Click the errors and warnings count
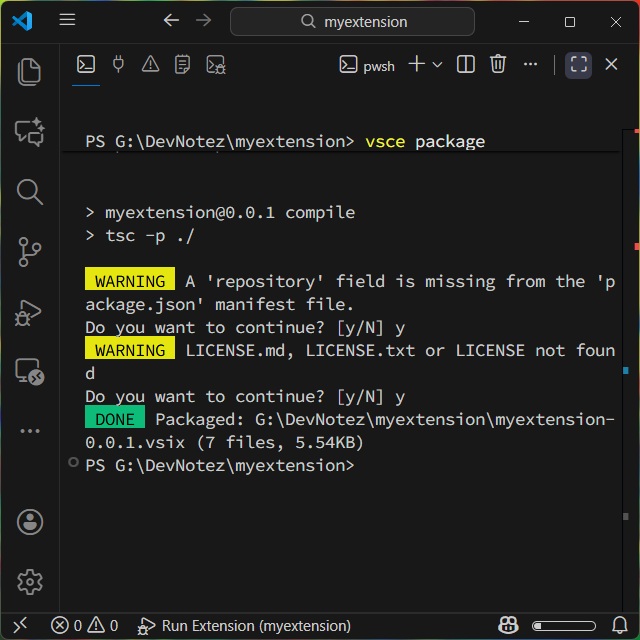Image resolution: width=640 pixels, height=640 pixels. (85, 625)
